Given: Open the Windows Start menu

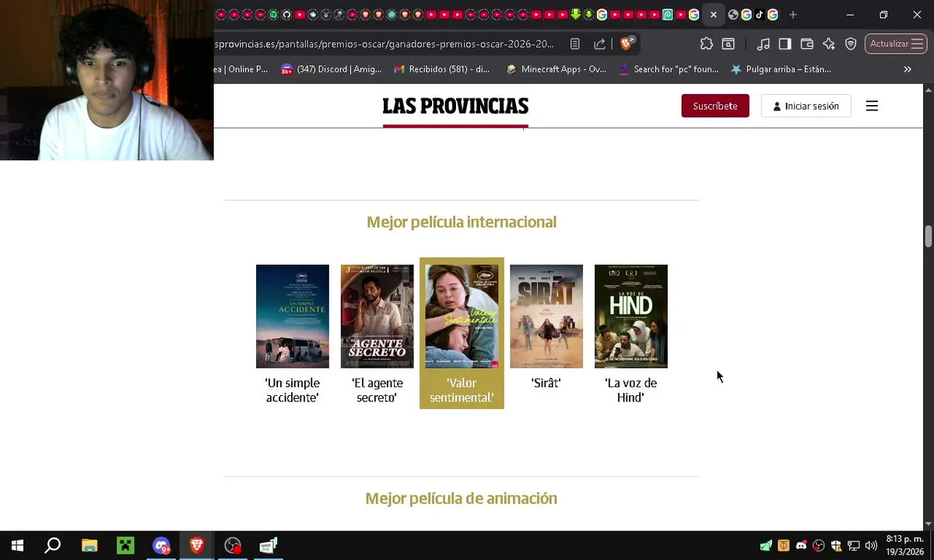Looking at the screenshot, I should (17, 546).
